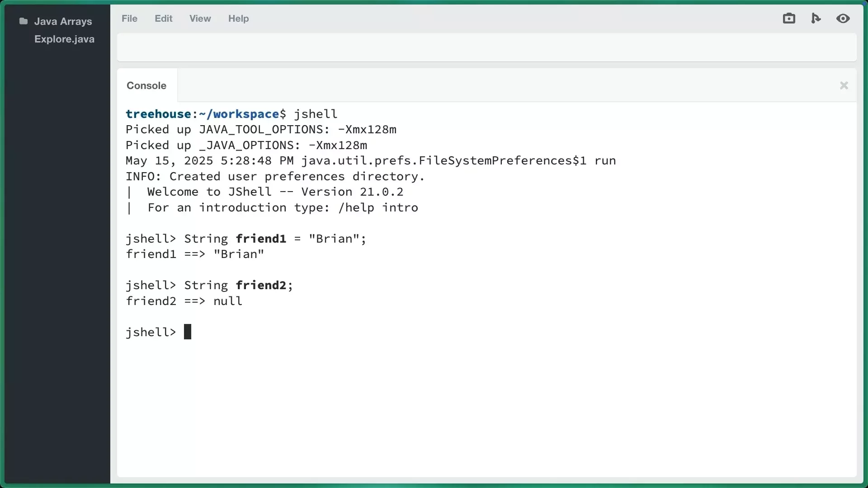Open the Edit menu
Image resolution: width=868 pixels, height=488 pixels.
pyautogui.click(x=163, y=19)
